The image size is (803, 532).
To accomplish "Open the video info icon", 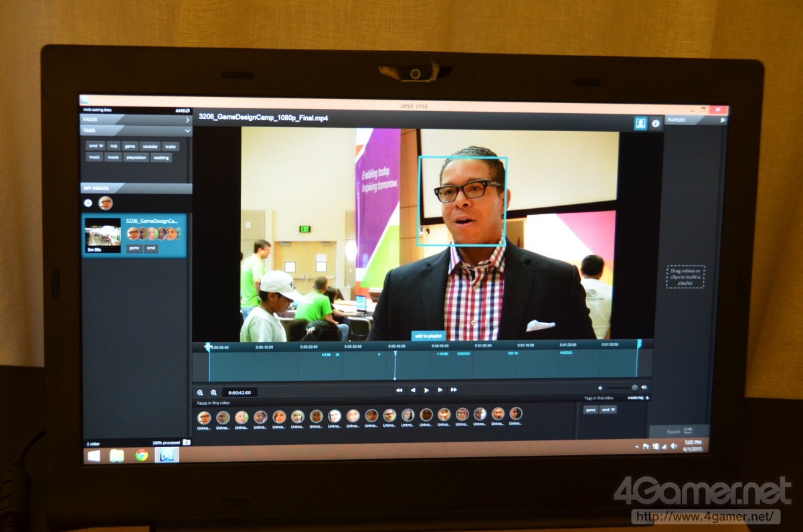I will tap(655, 123).
